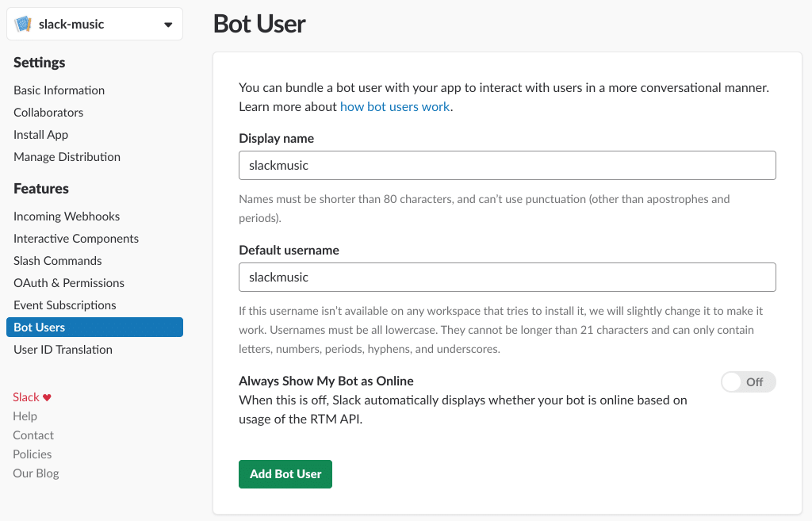
Task: Open the slack-music app switcher dropdown
Action: (95, 24)
